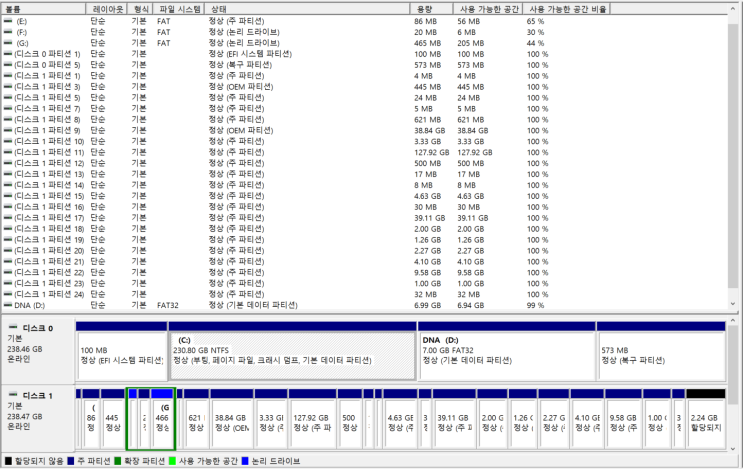Sort list by the 레이아웃 column header
This screenshot has height=469, width=743.
(x=107, y=9)
